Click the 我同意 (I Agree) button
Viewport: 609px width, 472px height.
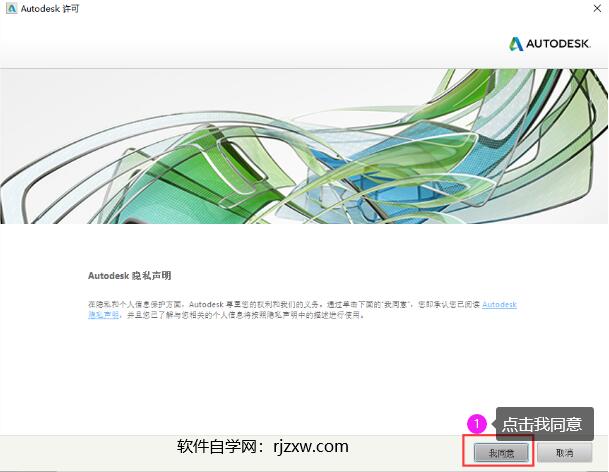pos(501,453)
